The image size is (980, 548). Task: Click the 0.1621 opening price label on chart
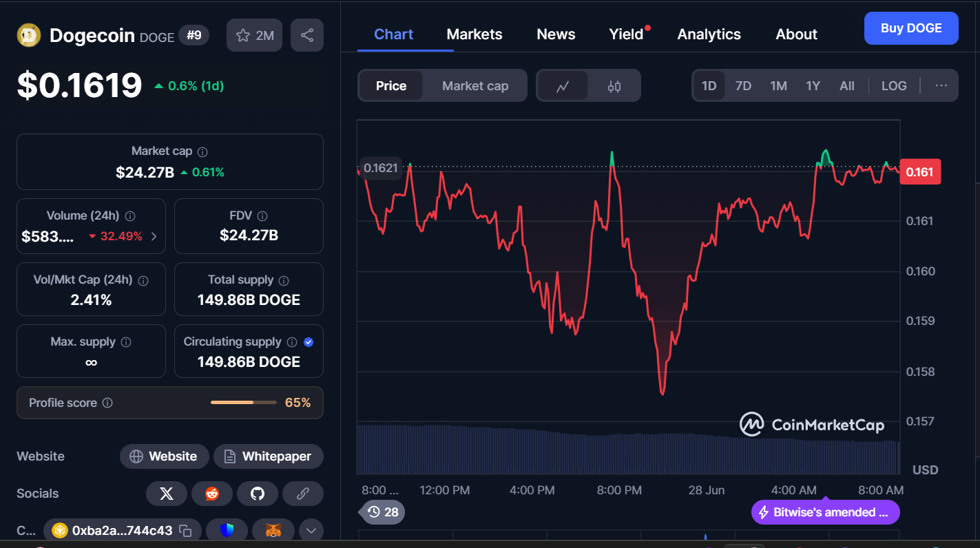pos(381,168)
